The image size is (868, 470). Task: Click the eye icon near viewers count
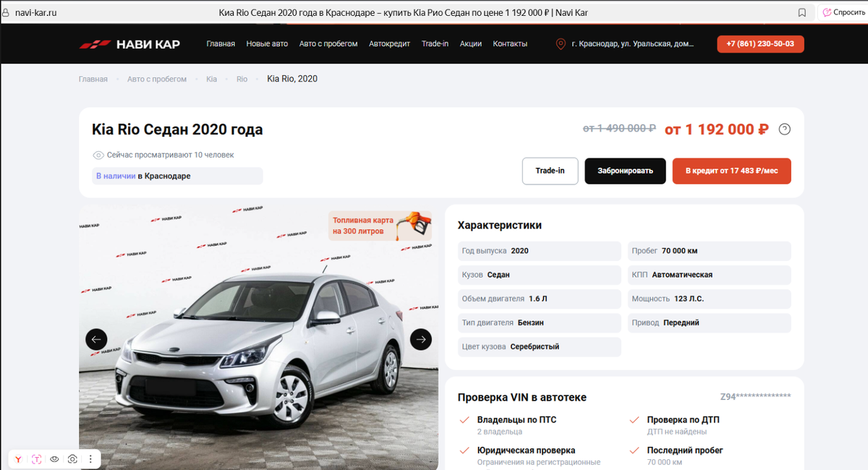98,155
